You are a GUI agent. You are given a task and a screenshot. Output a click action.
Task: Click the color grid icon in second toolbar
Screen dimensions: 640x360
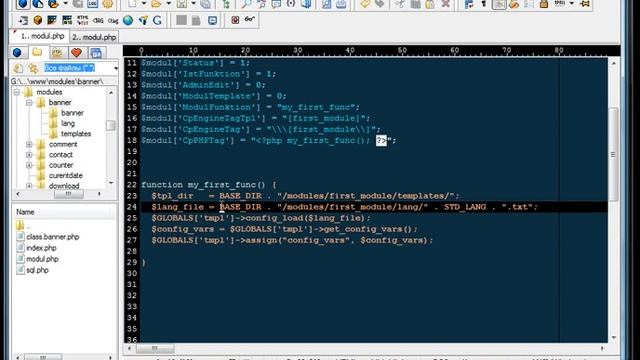pos(52,20)
